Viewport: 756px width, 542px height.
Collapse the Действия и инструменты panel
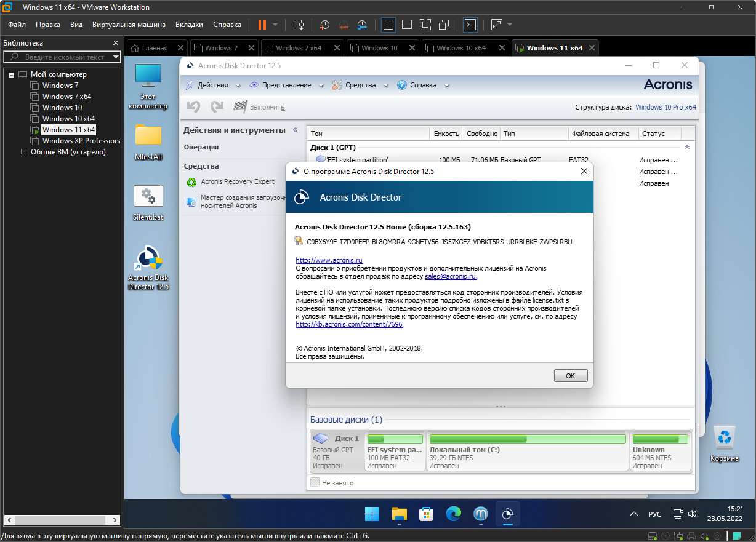(295, 130)
